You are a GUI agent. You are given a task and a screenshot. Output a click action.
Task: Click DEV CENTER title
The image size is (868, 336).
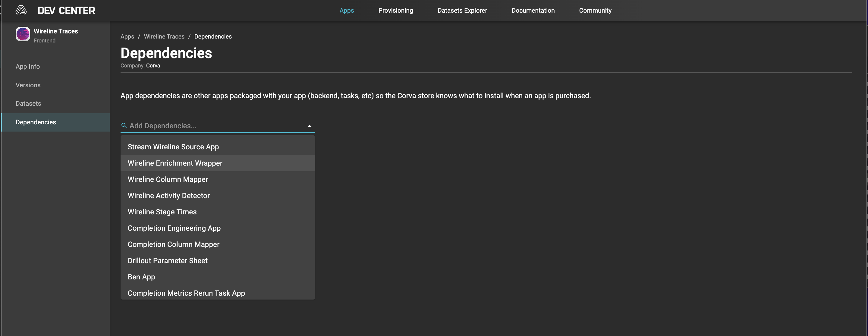tap(66, 11)
